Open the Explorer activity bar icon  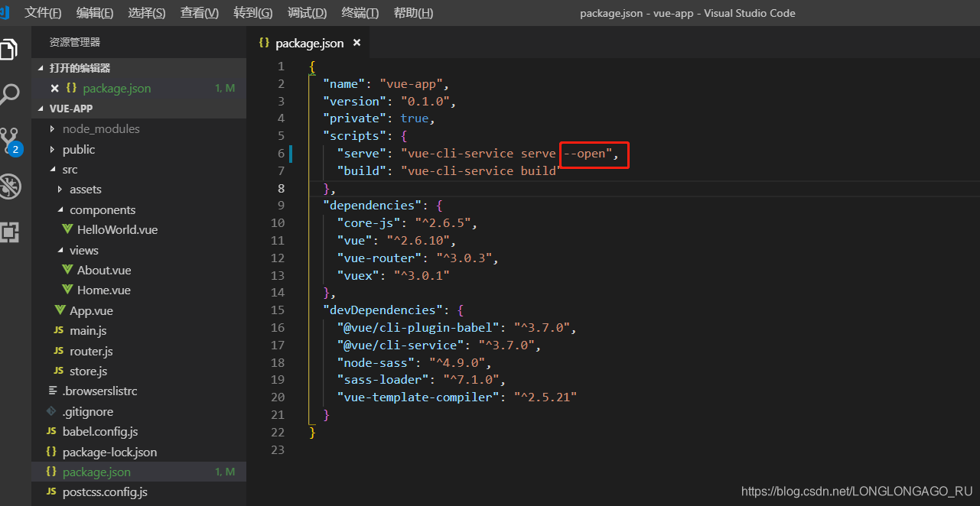[x=8, y=50]
